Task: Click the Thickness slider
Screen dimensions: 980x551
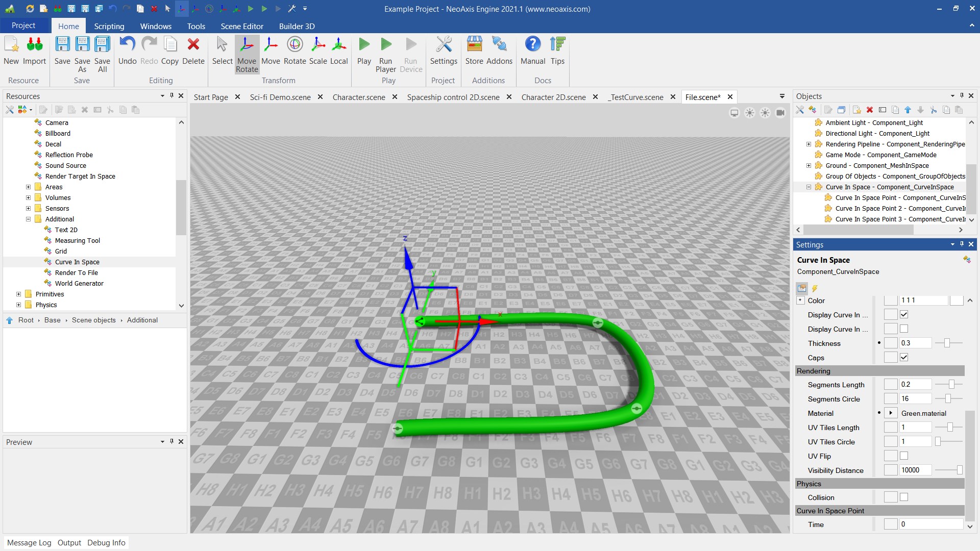Action: pyautogui.click(x=947, y=343)
